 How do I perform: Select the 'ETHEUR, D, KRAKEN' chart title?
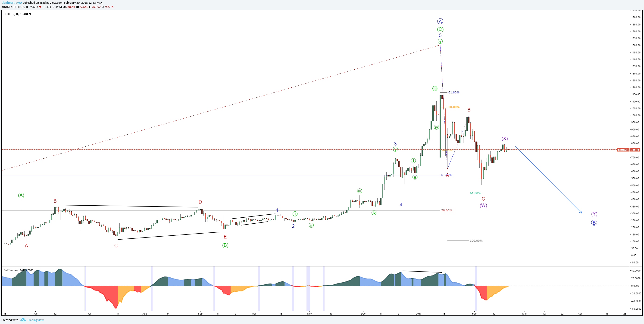point(17,14)
